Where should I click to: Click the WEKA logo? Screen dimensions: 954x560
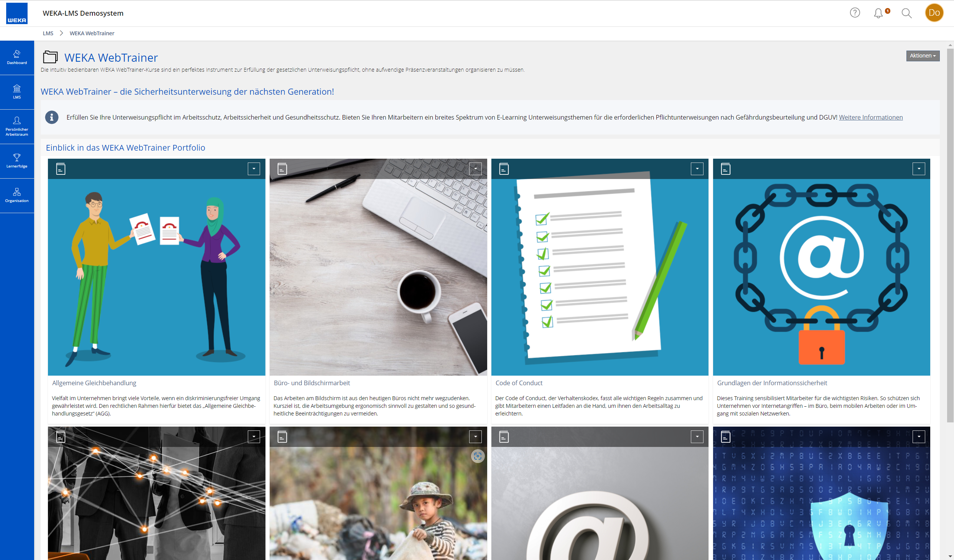pos(17,13)
